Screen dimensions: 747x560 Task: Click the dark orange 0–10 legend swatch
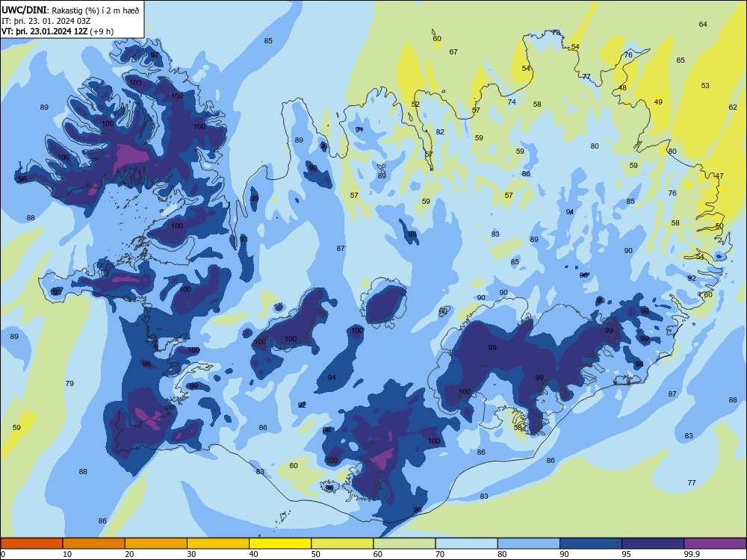[31, 544]
